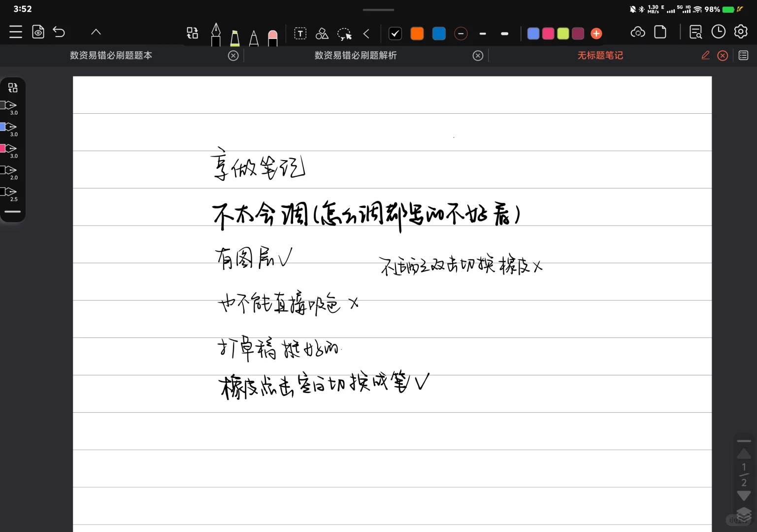
Task: Select the shapes tool
Action: click(322, 33)
